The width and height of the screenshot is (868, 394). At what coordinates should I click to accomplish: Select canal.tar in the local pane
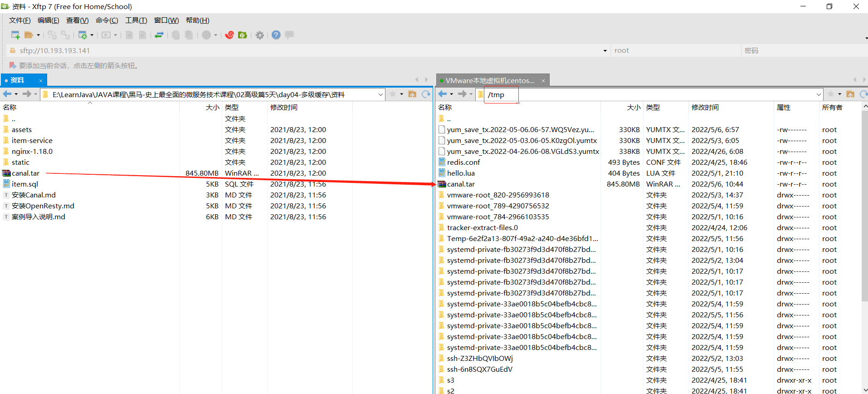[x=25, y=173]
